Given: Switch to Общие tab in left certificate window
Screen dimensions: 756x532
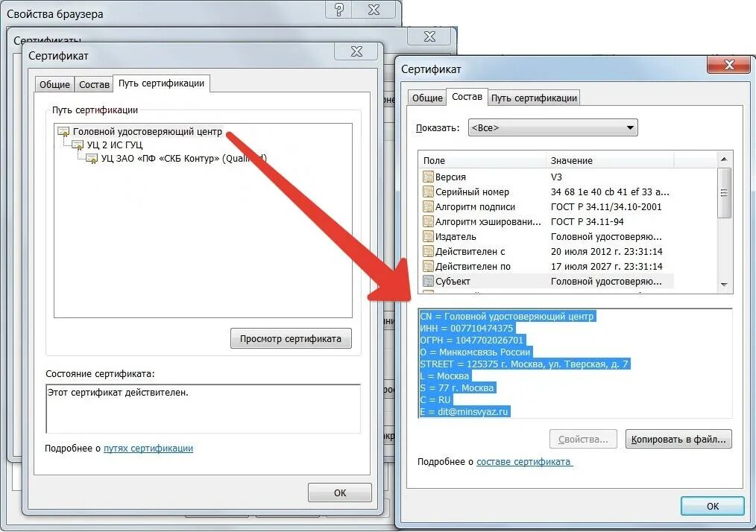Looking at the screenshot, I should click(54, 85).
